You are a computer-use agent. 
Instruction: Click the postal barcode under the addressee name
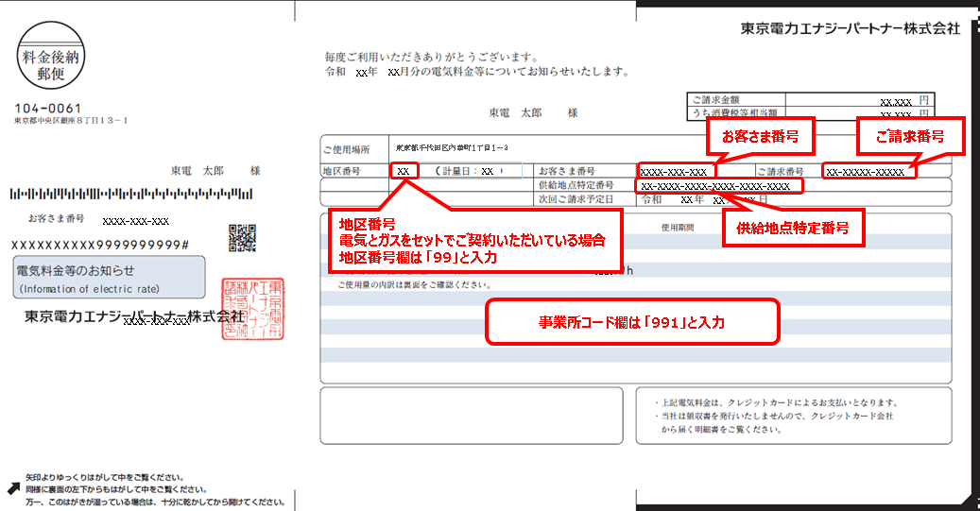131,195
